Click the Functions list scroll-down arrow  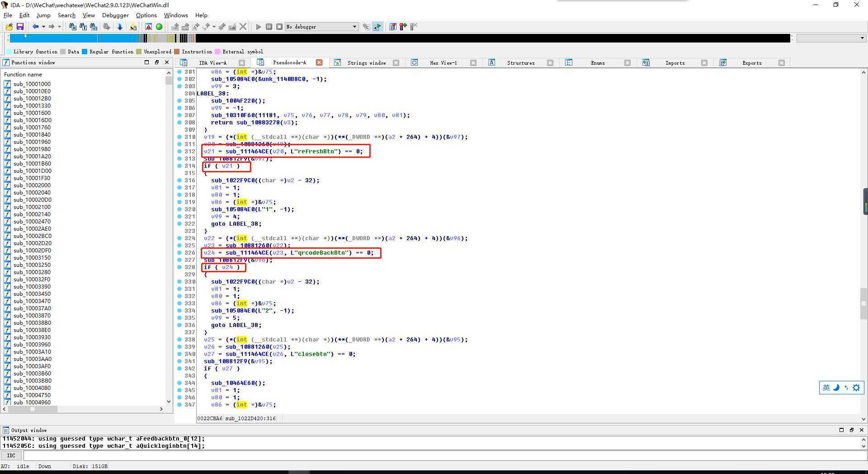[x=169, y=401]
